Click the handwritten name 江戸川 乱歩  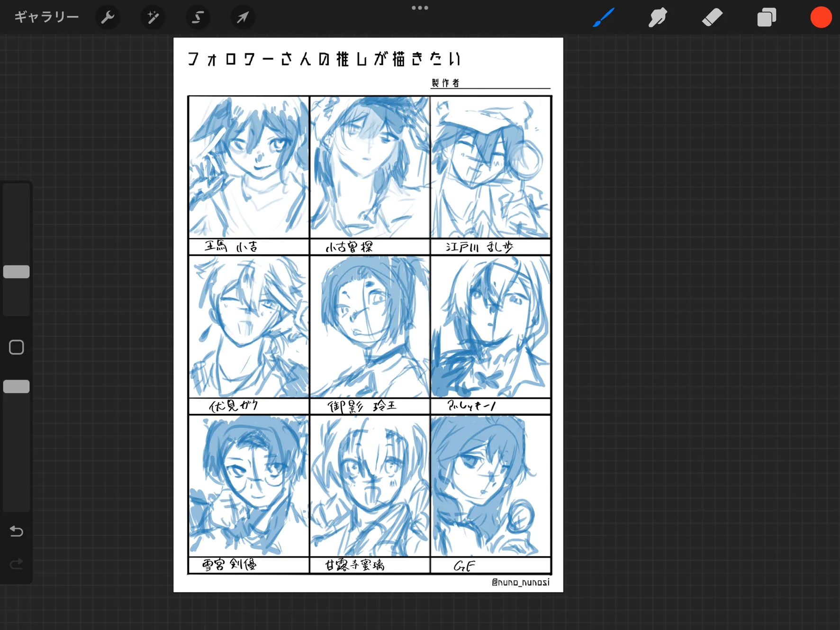(x=479, y=247)
